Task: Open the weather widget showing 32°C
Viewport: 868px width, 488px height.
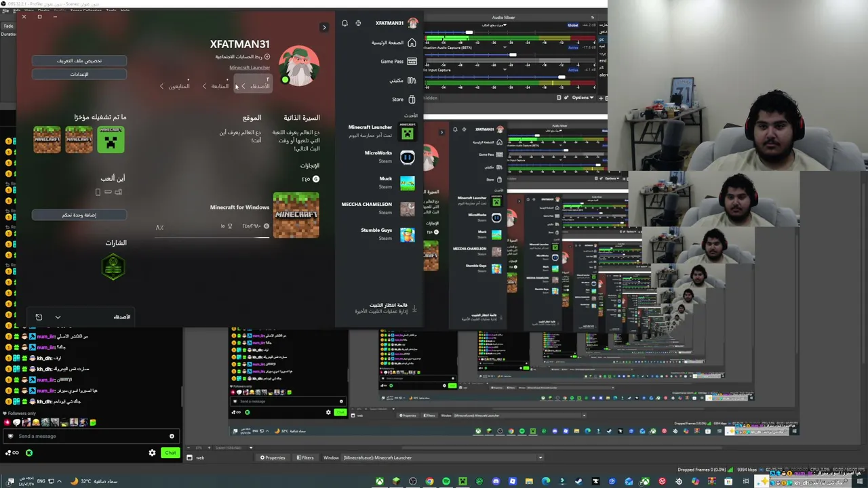Action: pyautogui.click(x=95, y=482)
